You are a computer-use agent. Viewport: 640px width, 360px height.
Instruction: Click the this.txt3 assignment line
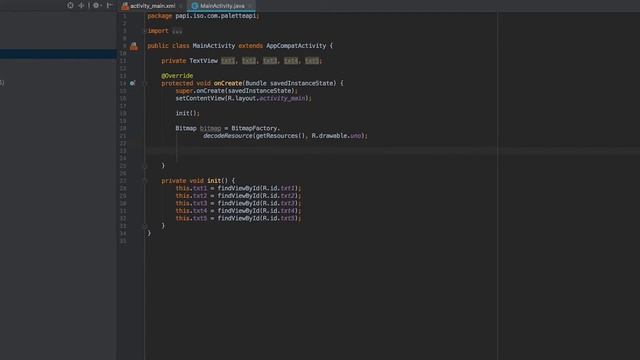238,203
